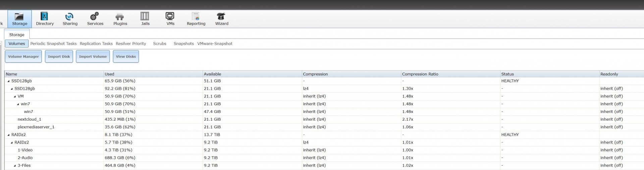Open the Snapshots tab
This screenshot has width=644, height=170.
click(x=184, y=44)
